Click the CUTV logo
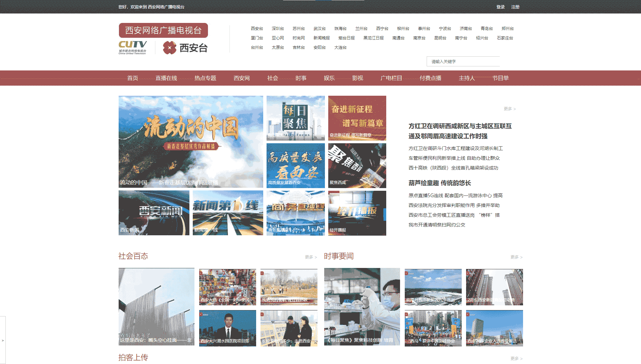The width and height of the screenshot is (641, 364). (x=133, y=47)
